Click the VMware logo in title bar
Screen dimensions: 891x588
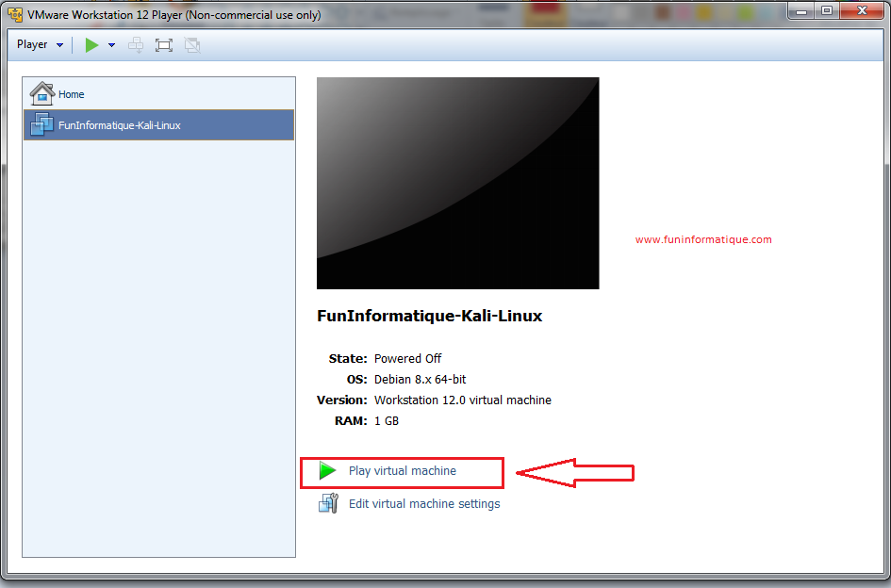tap(15, 15)
